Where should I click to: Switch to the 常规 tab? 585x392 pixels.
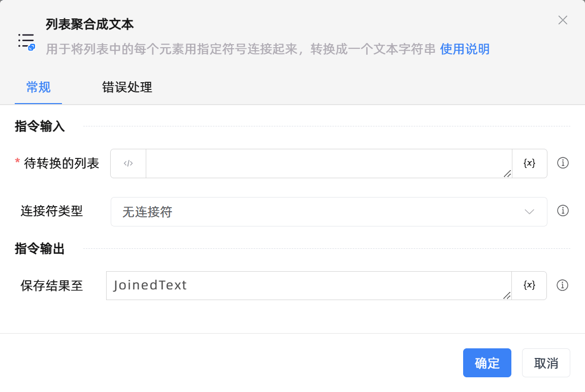39,87
